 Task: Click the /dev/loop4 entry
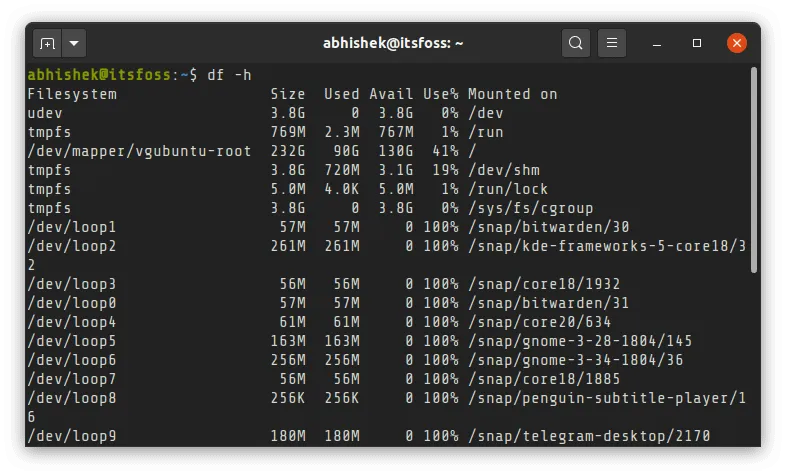pos(72,323)
